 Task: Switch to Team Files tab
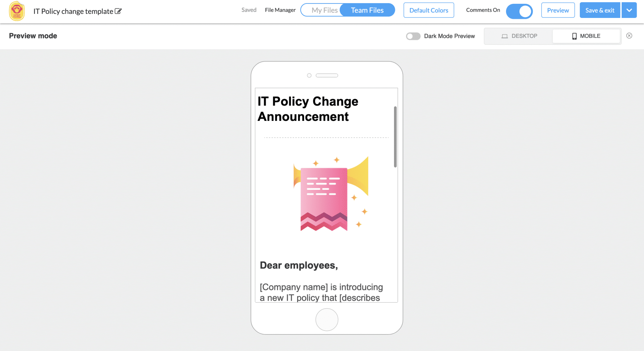click(x=368, y=11)
